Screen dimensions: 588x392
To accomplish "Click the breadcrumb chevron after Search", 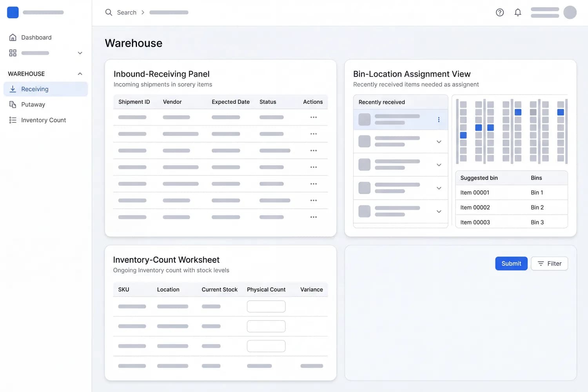I will coord(143,13).
